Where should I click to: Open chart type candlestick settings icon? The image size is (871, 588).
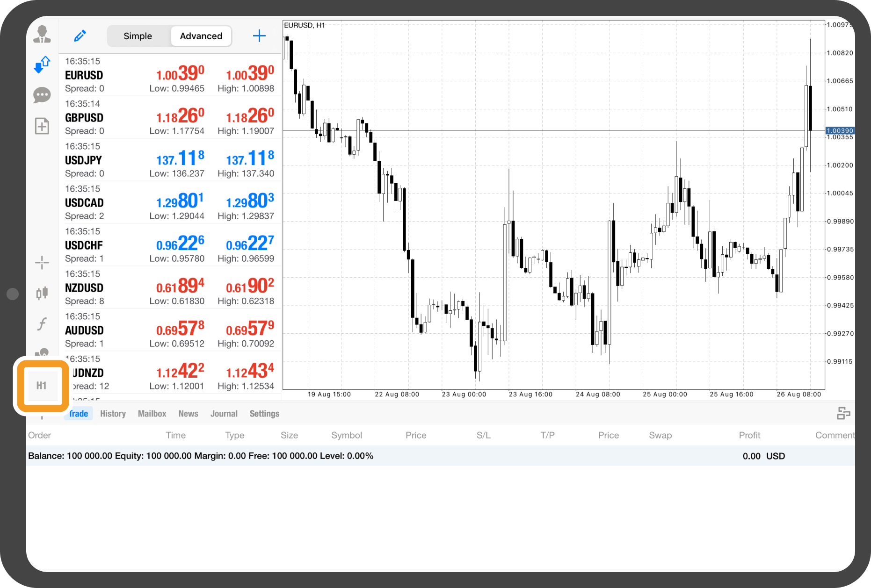42,293
